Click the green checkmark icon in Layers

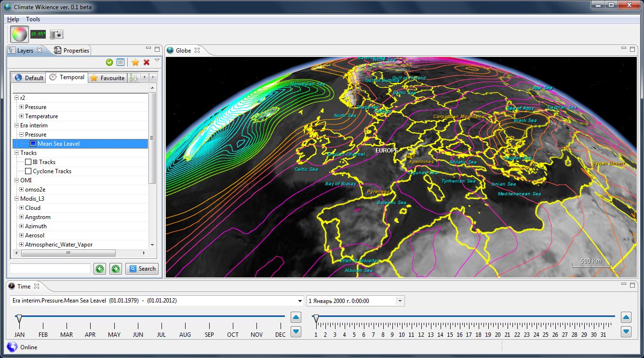coord(109,62)
